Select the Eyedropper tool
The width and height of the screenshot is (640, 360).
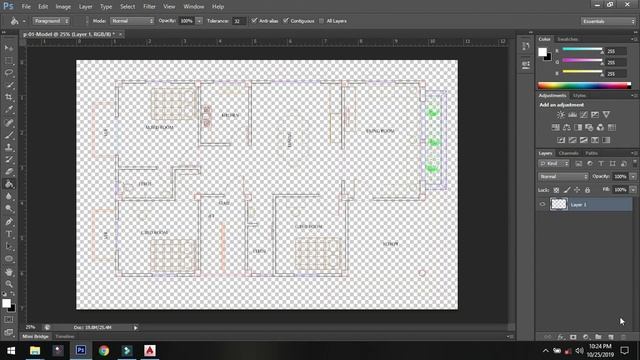click(x=9, y=109)
